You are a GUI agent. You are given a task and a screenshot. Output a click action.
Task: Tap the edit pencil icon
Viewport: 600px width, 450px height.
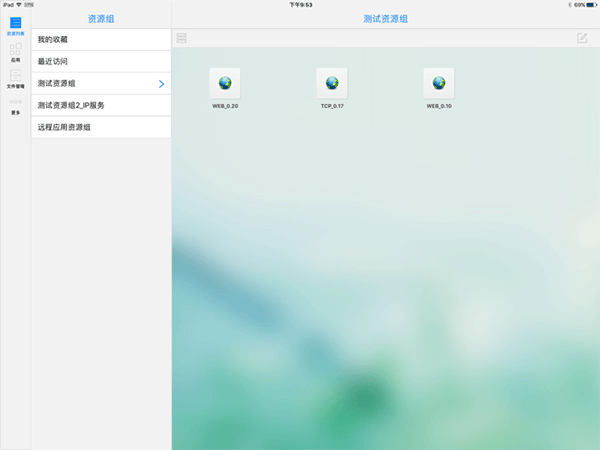click(582, 38)
